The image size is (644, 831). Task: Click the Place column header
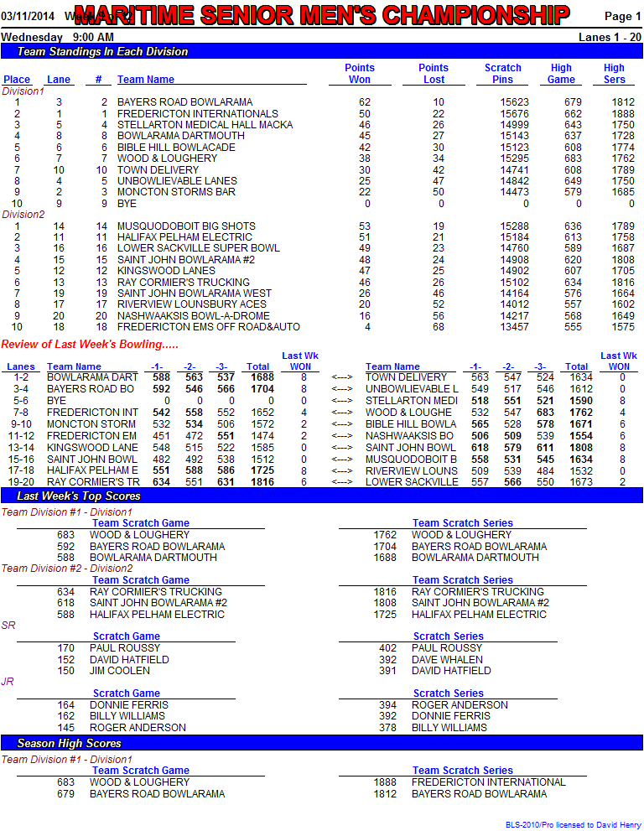[x=17, y=80]
